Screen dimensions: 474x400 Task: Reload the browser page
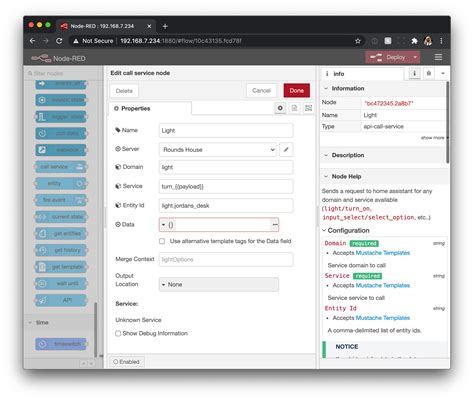click(x=59, y=41)
